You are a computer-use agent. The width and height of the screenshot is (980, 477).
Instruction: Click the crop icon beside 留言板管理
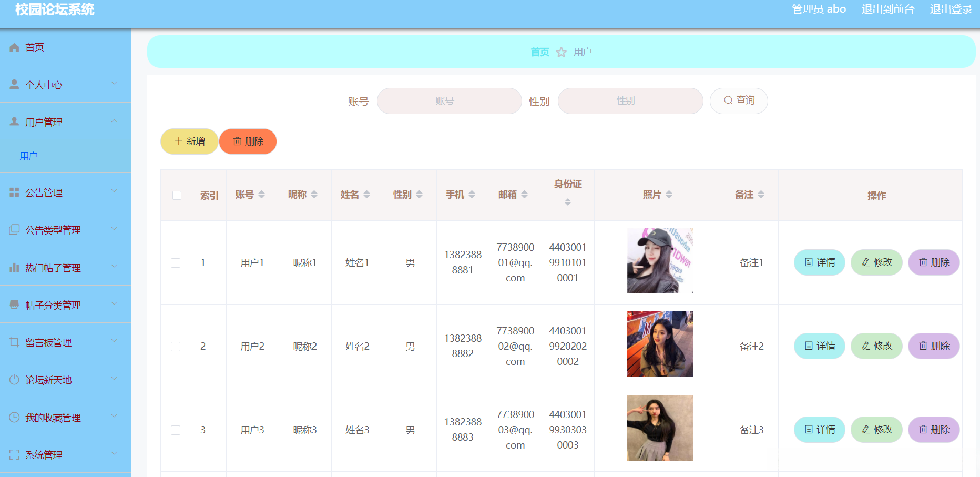click(14, 342)
